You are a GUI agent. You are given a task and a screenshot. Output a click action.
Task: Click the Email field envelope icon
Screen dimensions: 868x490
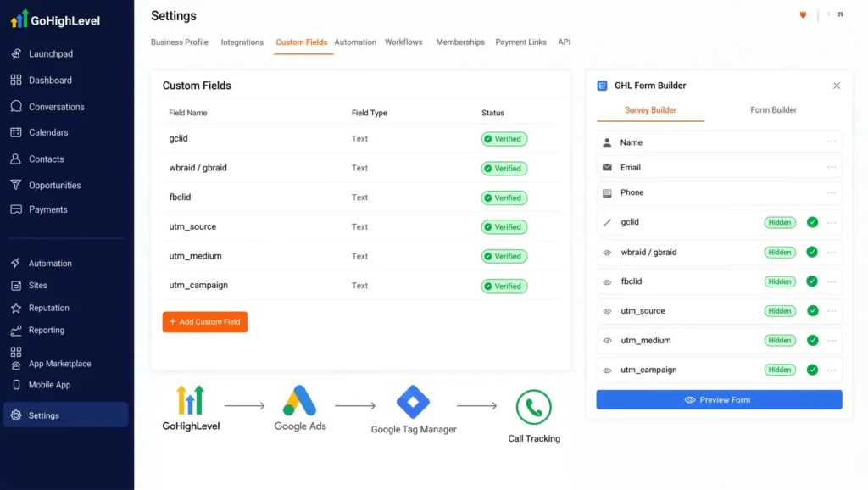pos(607,167)
